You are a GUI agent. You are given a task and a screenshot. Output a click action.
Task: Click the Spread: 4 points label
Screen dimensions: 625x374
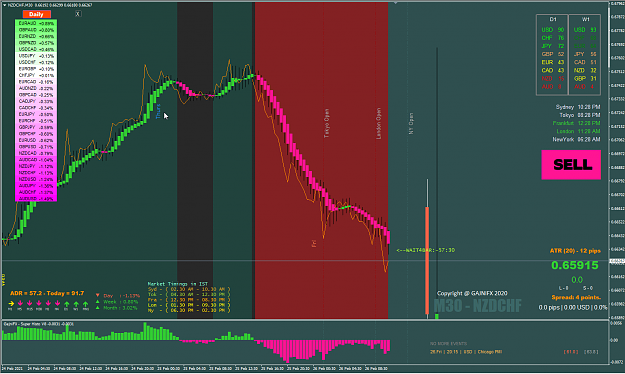pos(576,297)
